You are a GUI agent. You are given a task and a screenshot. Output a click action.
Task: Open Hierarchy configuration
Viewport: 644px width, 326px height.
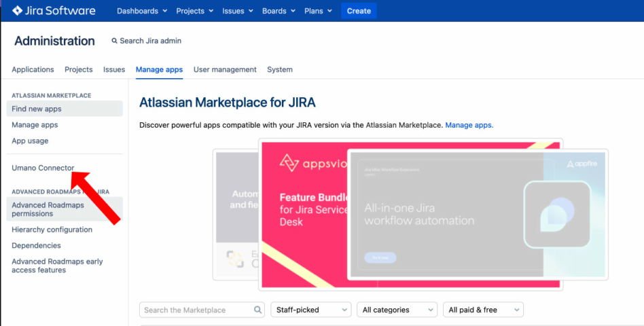[52, 230]
